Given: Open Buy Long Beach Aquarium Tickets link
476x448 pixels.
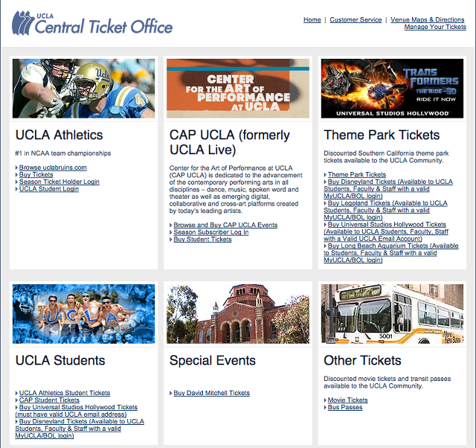Looking at the screenshot, I should click(x=391, y=253).
